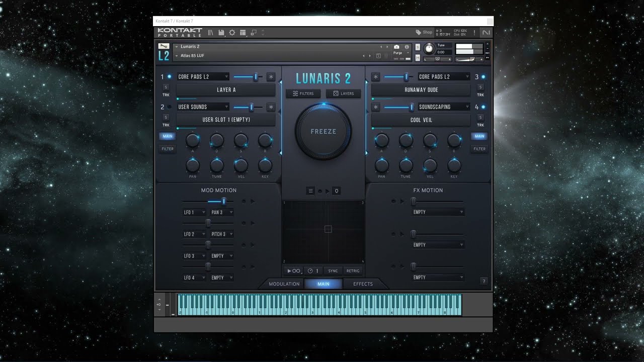Click the COOL VEIL sound button
This screenshot has height=362, width=644.
point(421,120)
